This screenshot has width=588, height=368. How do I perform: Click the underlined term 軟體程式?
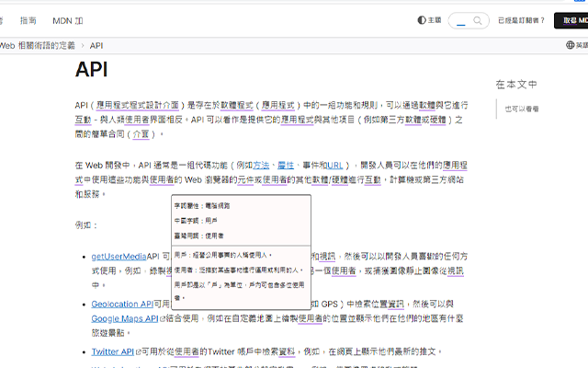[x=237, y=105]
